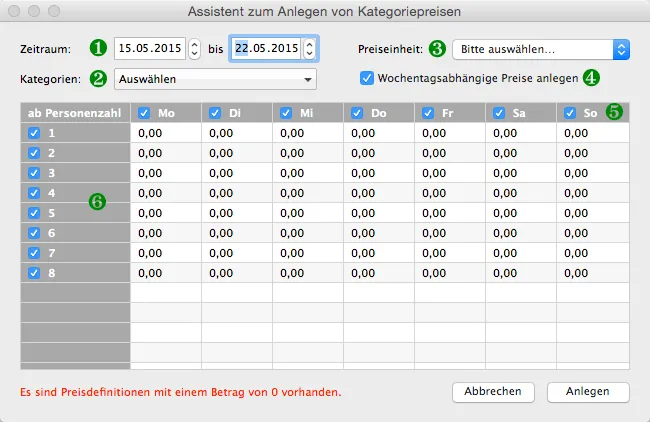Select Di price cell for 2 persons
Screen dimensions: 650x422
click(237, 153)
